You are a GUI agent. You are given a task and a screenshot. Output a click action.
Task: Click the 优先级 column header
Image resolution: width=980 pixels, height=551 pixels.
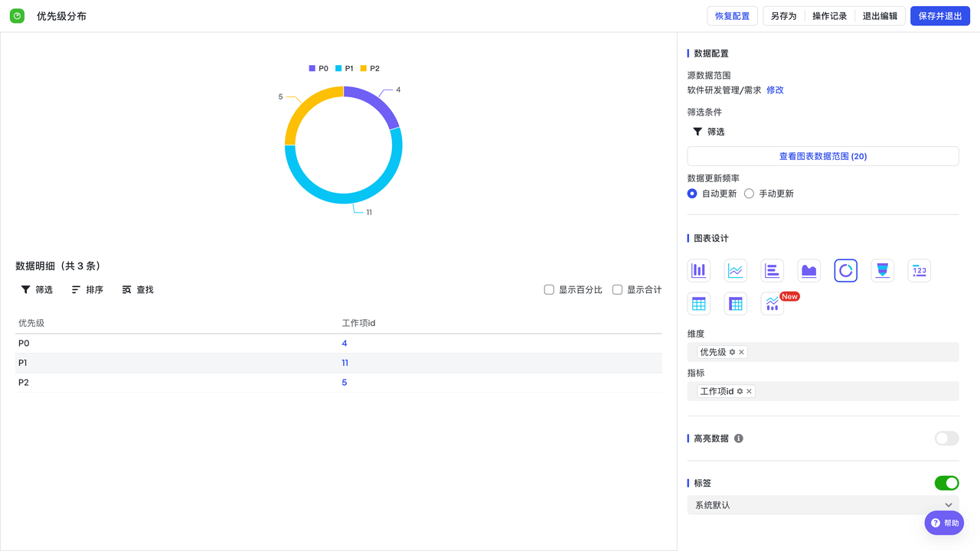click(x=31, y=323)
